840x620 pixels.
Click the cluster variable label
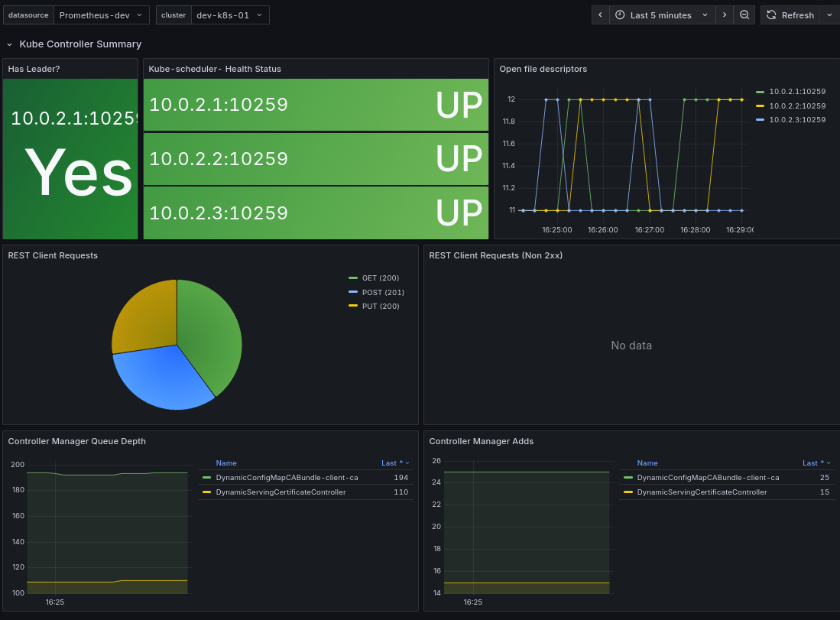coord(174,15)
